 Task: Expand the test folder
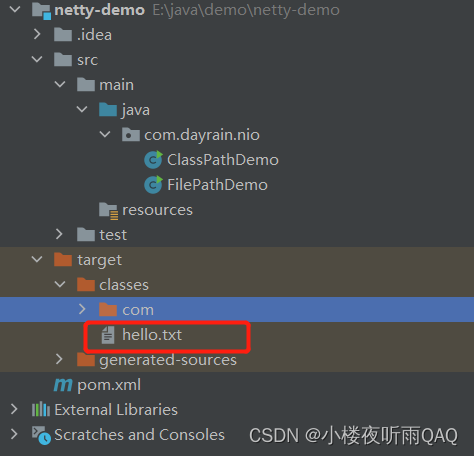59,234
